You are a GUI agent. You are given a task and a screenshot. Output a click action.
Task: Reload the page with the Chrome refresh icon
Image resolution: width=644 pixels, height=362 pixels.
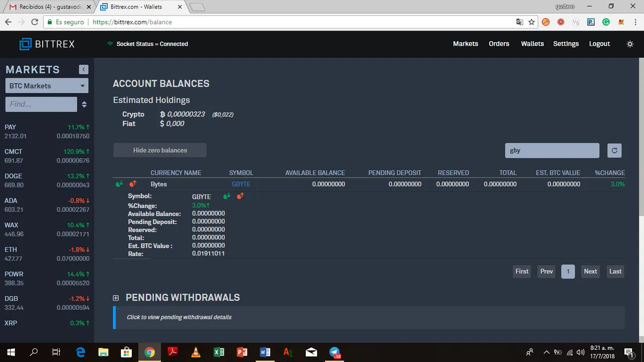click(x=35, y=22)
